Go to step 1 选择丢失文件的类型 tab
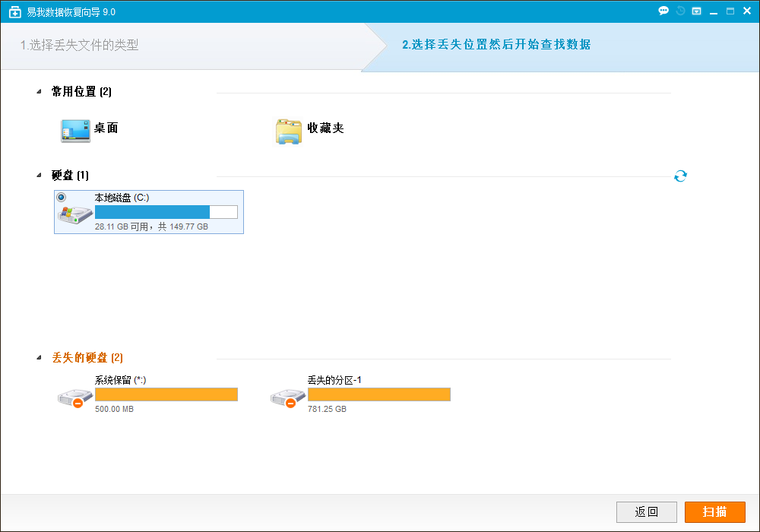 tap(80, 45)
